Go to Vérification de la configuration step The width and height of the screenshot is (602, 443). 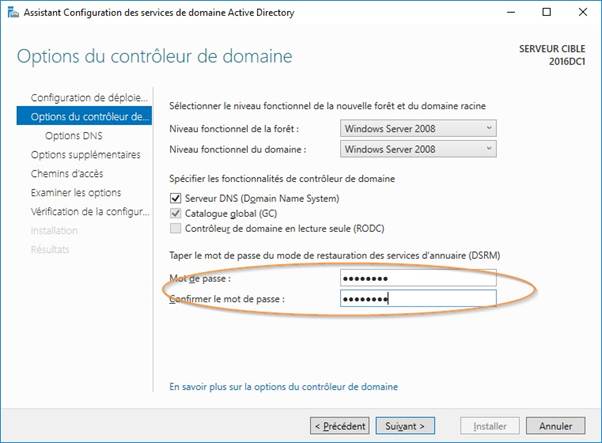pyautogui.click(x=89, y=212)
